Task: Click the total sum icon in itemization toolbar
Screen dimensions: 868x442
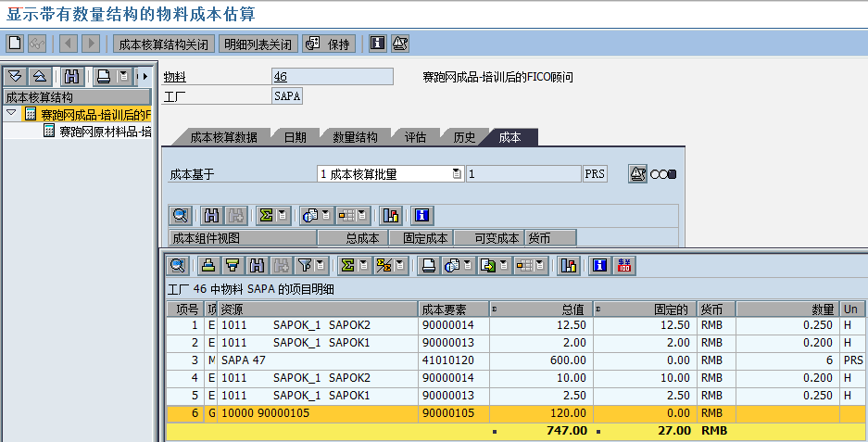Action: (347, 266)
